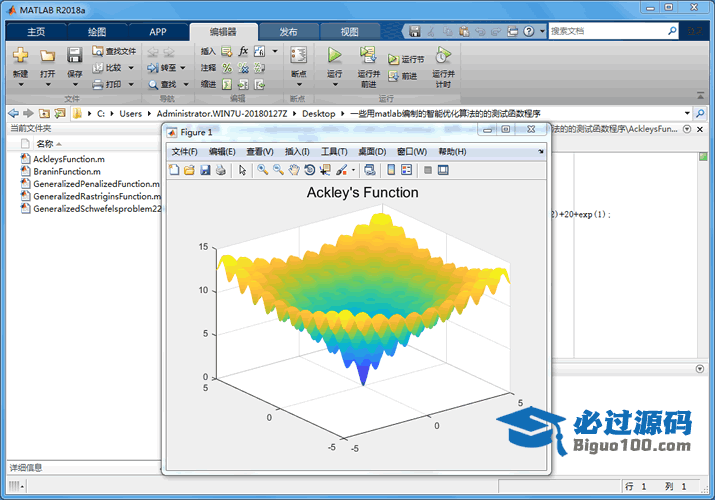This screenshot has width=715, height=500.
Task: Click the Insert Colorbar icon
Action: click(391, 170)
